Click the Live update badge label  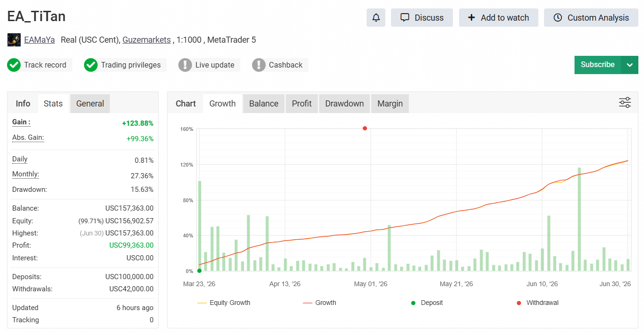click(215, 65)
